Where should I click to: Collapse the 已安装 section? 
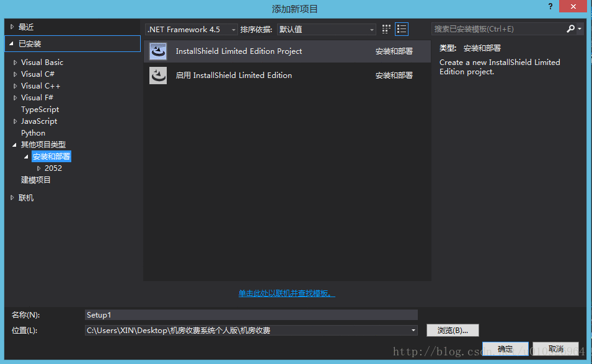[11, 44]
